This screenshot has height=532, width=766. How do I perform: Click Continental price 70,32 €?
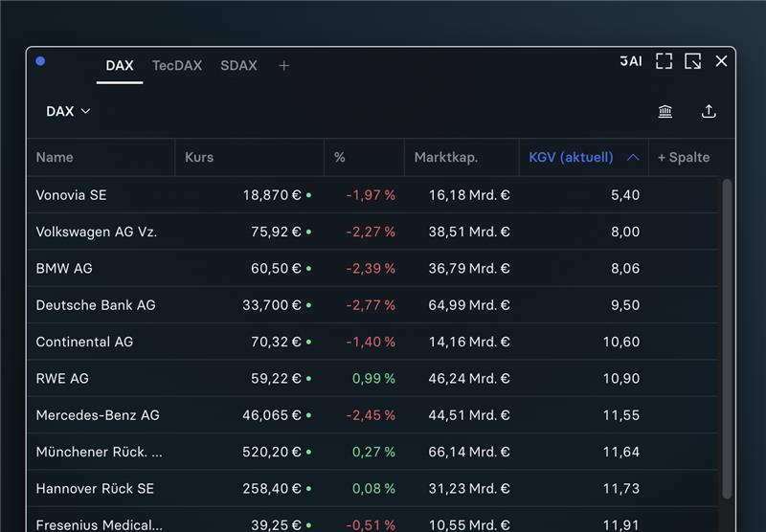[276, 342]
